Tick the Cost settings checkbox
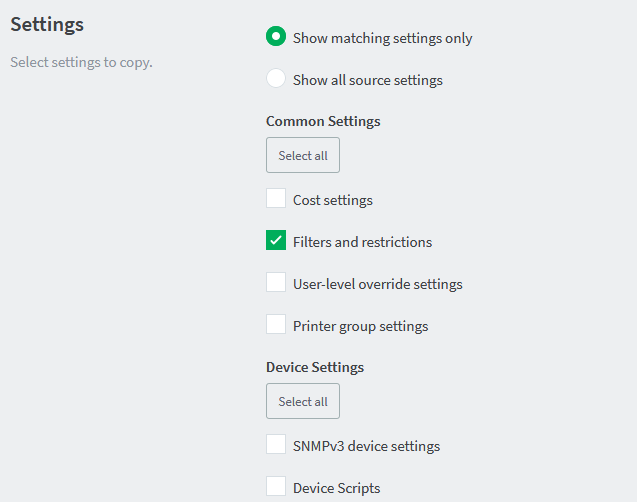Viewport: 637px width, 502px height. 276,198
